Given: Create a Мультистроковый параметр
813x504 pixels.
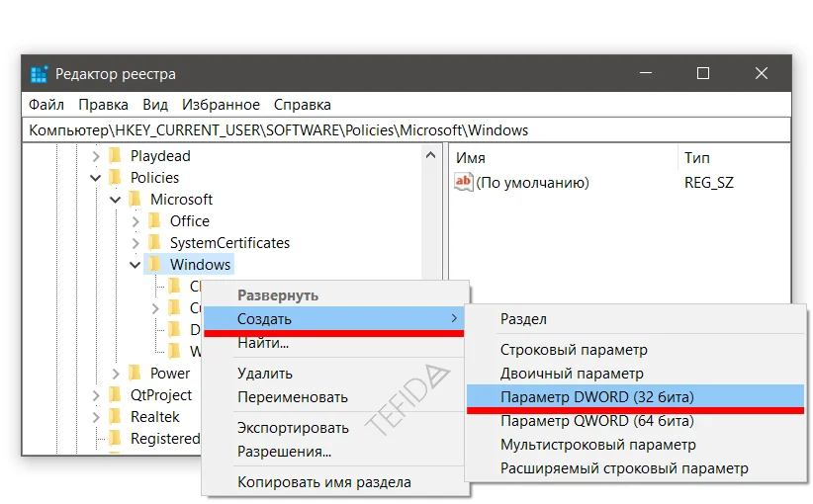Looking at the screenshot, I should click(x=635, y=445).
